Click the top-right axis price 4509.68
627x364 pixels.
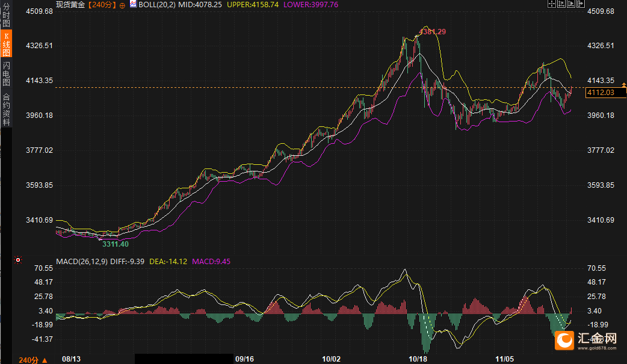pos(601,11)
